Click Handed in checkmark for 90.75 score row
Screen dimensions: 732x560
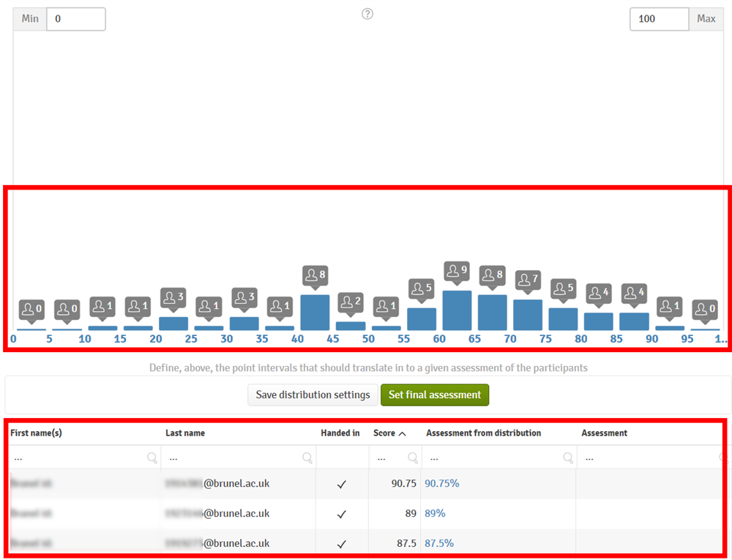click(341, 485)
